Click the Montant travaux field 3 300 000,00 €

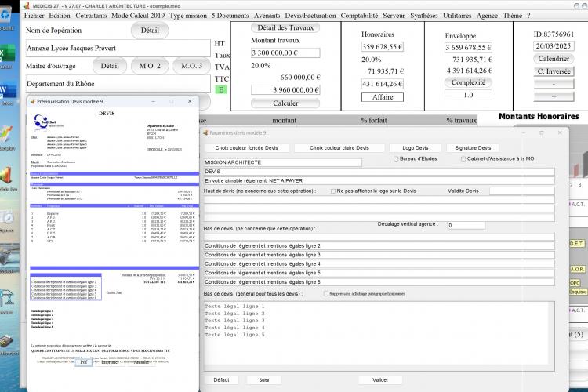tap(285, 53)
